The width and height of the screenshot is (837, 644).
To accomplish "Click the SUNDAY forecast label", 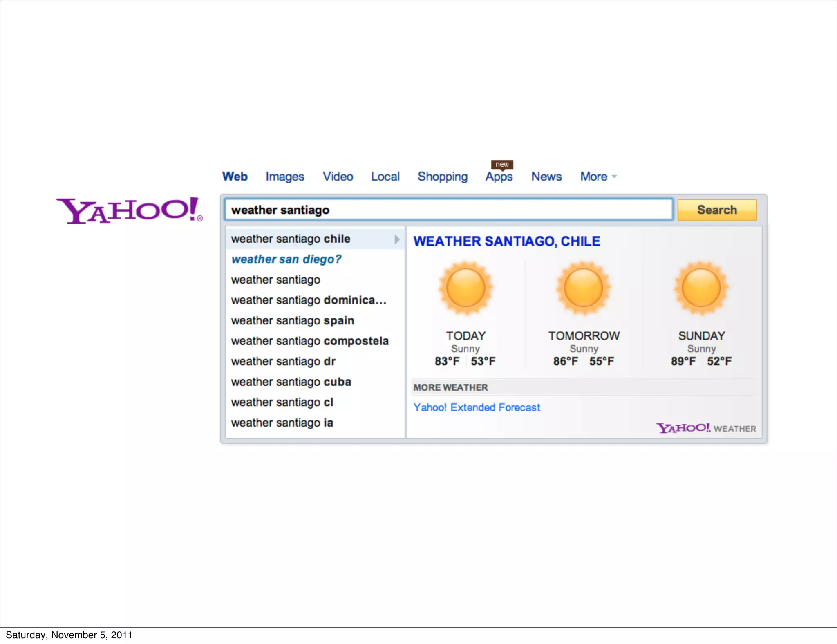I will pos(701,336).
